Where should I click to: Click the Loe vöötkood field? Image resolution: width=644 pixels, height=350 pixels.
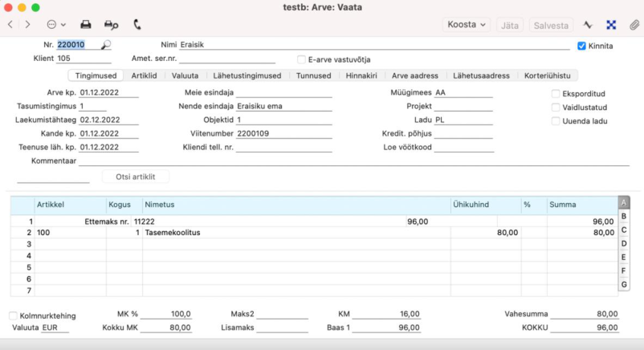[x=463, y=147]
